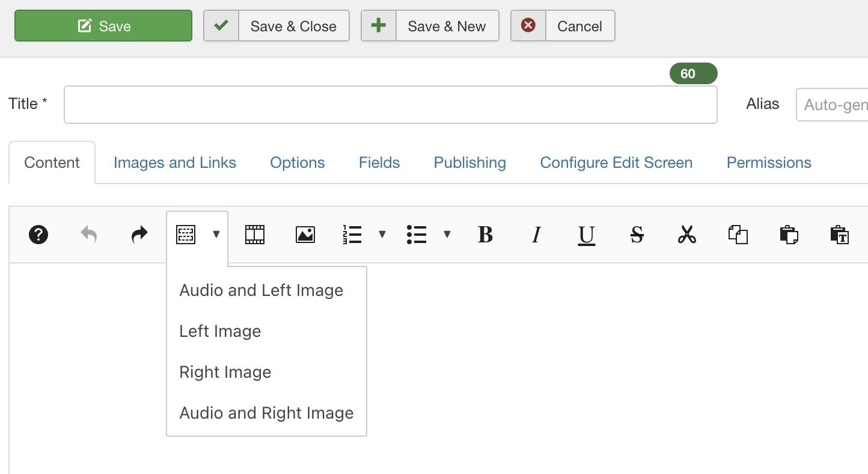Image resolution: width=868 pixels, height=474 pixels.
Task: Open the layout template dropdown
Action: click(216, 235)
